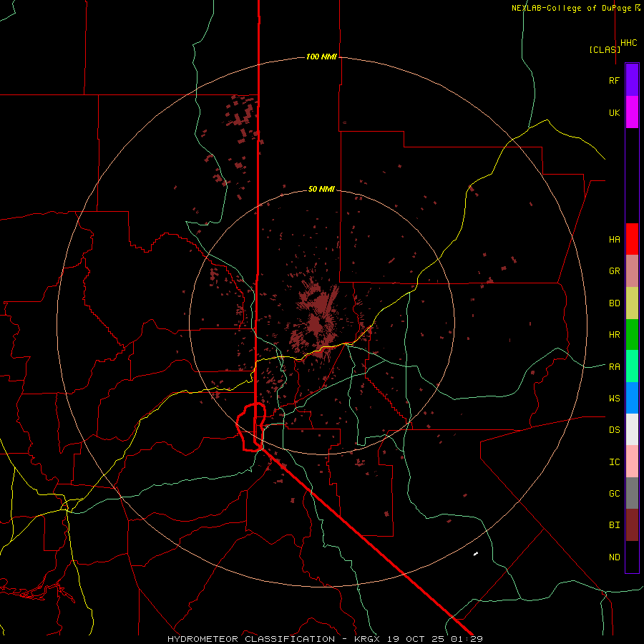This screenshot has width=644, height=644.
Task: Click the GR legend color swatch
Action: pos(632,270)
